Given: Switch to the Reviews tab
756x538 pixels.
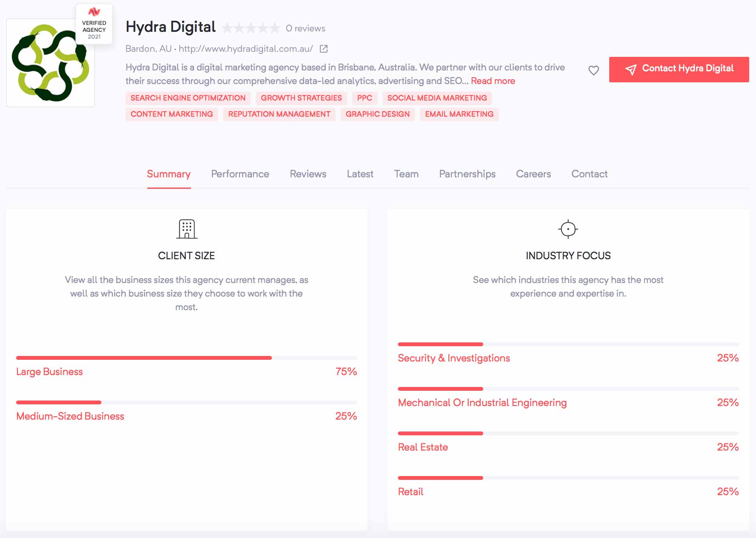Looking at the screenshot, I should point(308,174).
